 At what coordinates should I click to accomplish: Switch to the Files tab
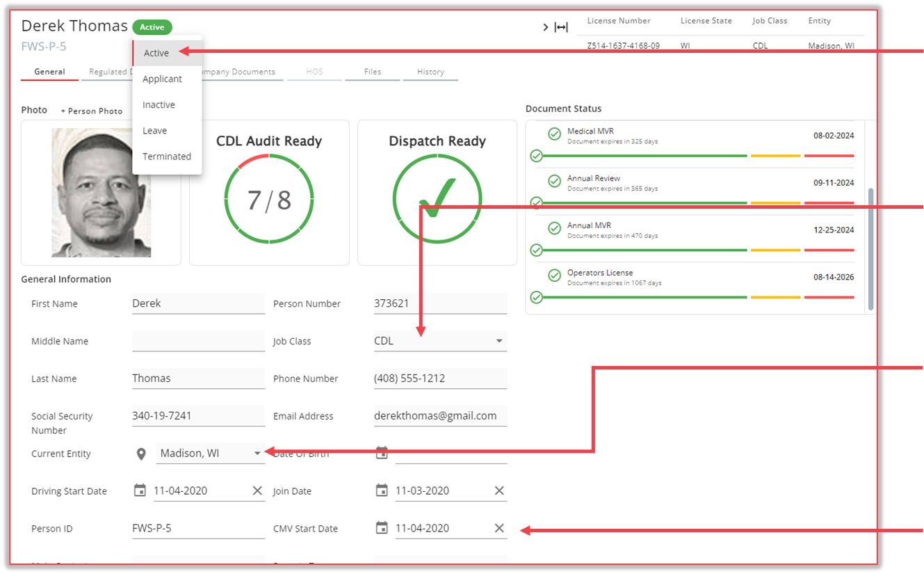point(373,71)
